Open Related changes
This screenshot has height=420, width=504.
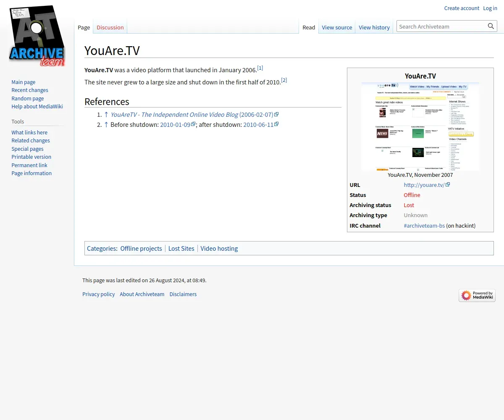coord(31,141)
